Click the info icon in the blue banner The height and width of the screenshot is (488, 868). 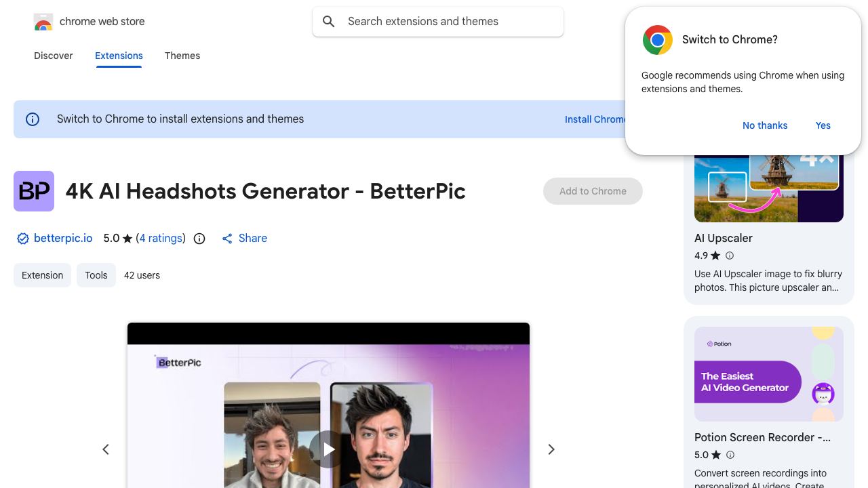point(33,119)
